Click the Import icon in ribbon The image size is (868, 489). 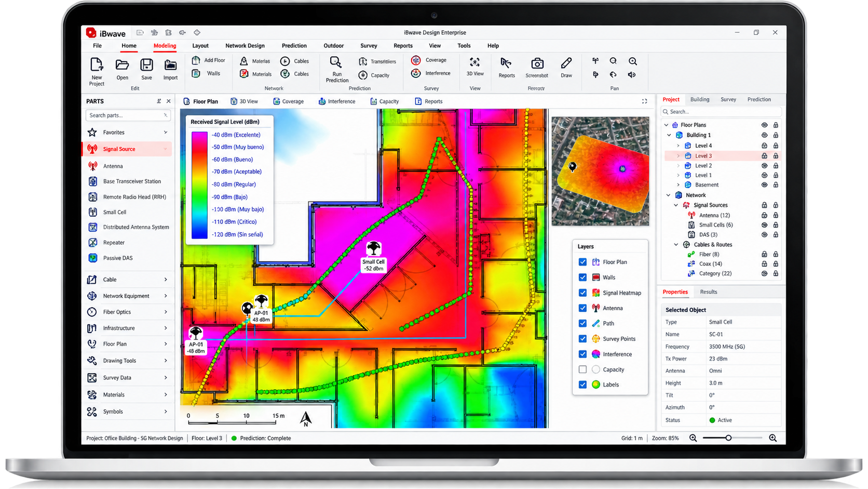[170, 65]
